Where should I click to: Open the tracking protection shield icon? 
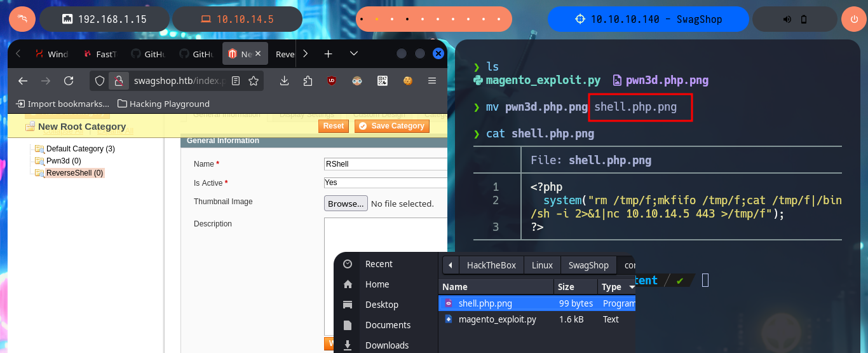coord(99,81)
